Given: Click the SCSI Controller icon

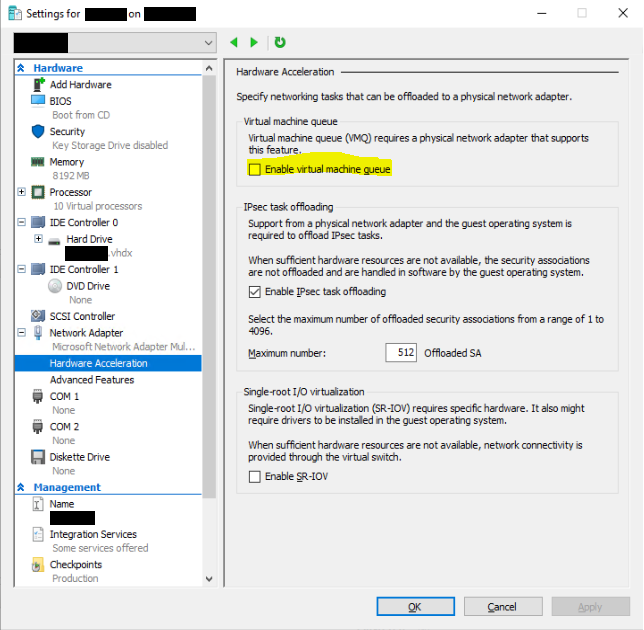Looking at the screenshot, I should 38,316.
